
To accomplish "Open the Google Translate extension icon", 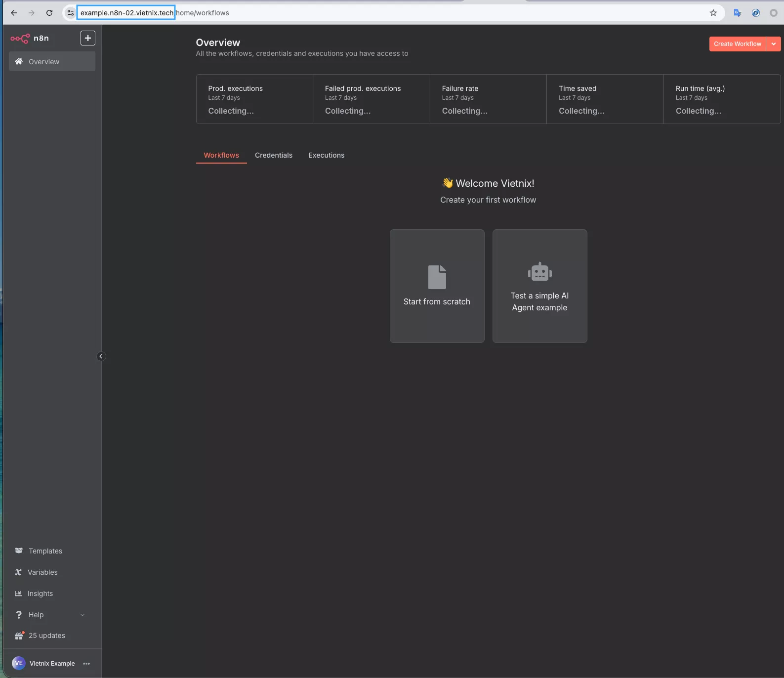I will [737, 13].
